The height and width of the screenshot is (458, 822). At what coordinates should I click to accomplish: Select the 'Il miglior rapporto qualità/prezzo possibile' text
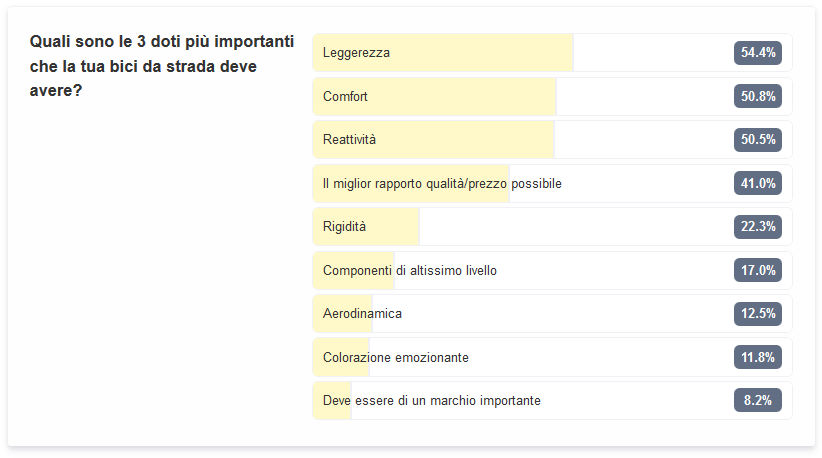click(442, 184)
